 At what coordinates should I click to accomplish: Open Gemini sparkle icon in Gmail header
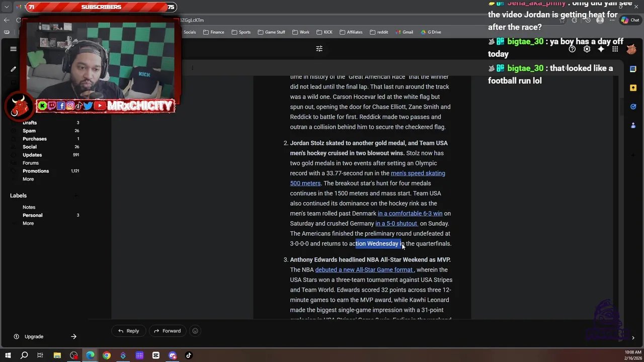[601, 49]
